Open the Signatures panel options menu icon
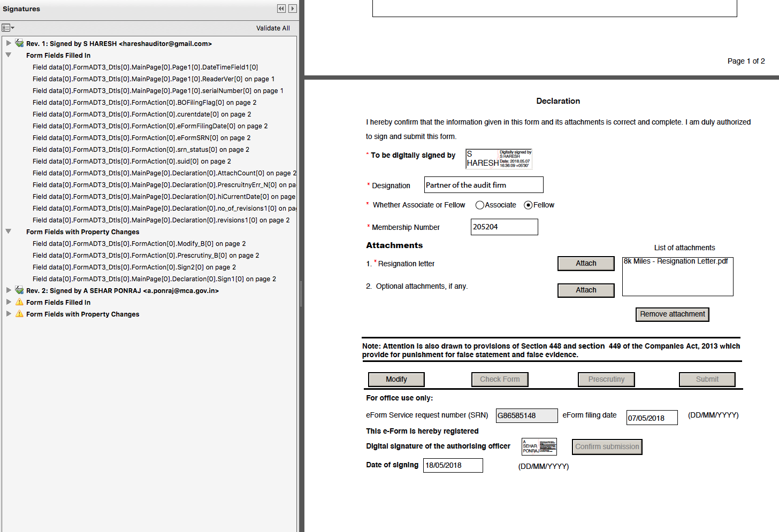Viewport: 779px width, 532px height. click(x=8, y=28)
